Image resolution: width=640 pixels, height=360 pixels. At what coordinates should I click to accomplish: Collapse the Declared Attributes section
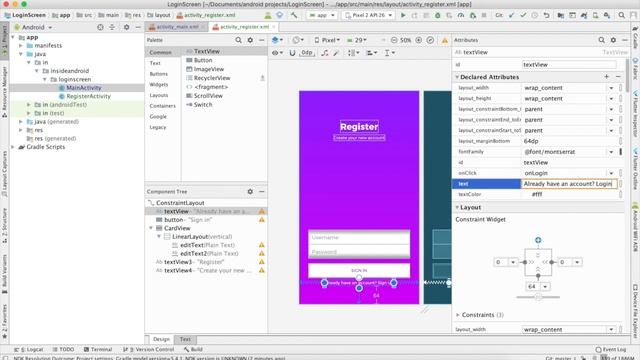coord(457,77)
